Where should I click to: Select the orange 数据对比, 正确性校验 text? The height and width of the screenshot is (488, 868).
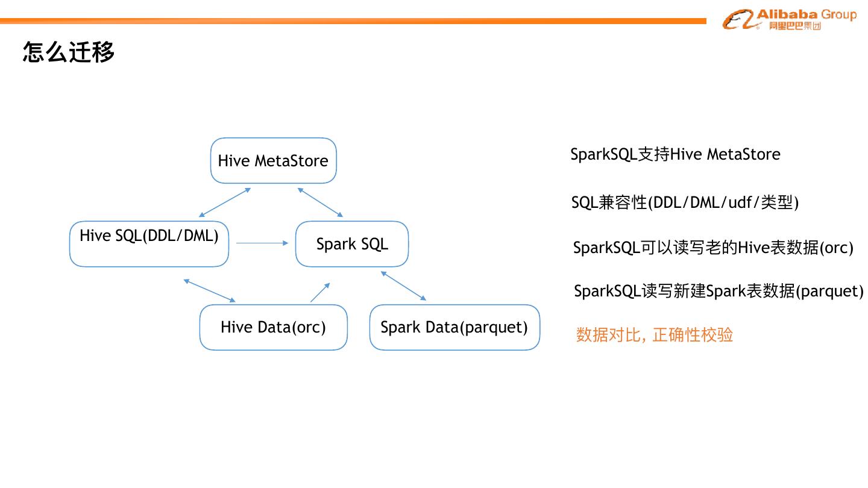coord(654,334)
